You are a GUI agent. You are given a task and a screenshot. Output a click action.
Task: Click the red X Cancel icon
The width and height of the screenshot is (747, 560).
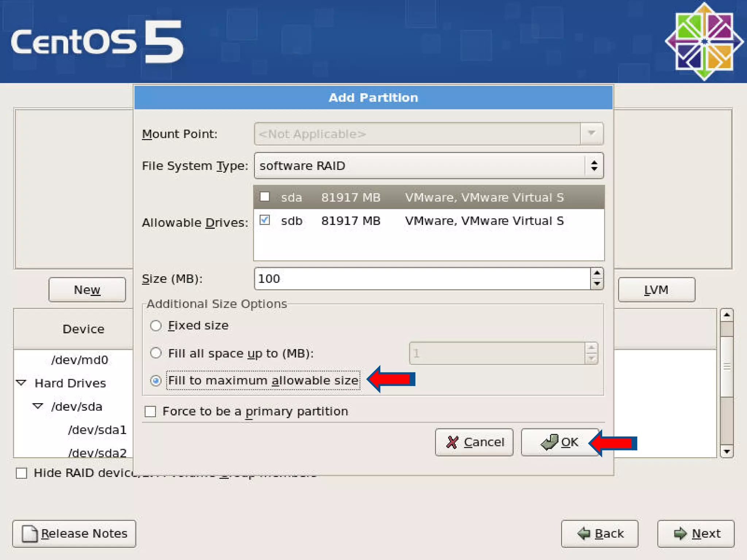[452, 442]
